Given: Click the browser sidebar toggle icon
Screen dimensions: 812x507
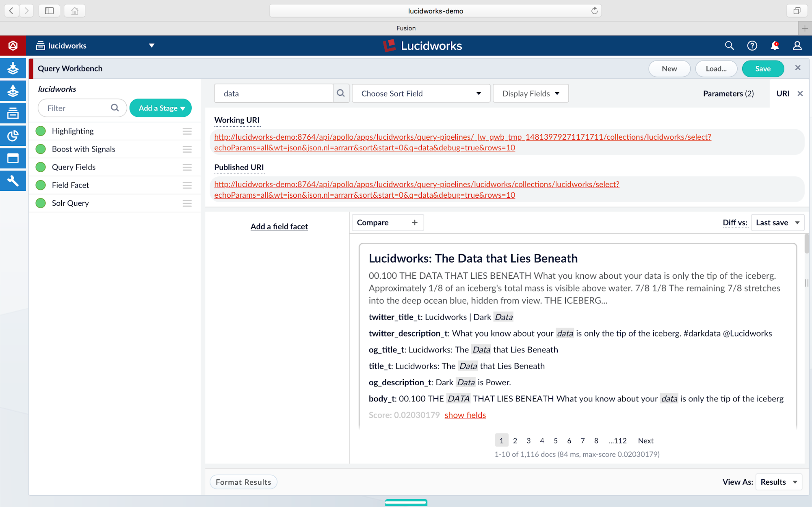Looking at the screenshot, I should click(49, 11).
